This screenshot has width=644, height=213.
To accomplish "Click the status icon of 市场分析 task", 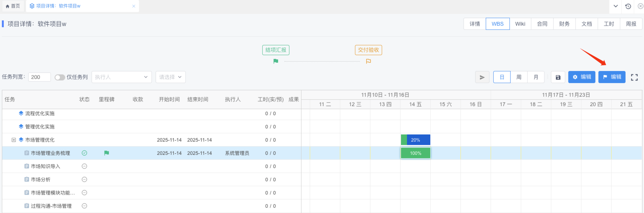I will [84, 179].
